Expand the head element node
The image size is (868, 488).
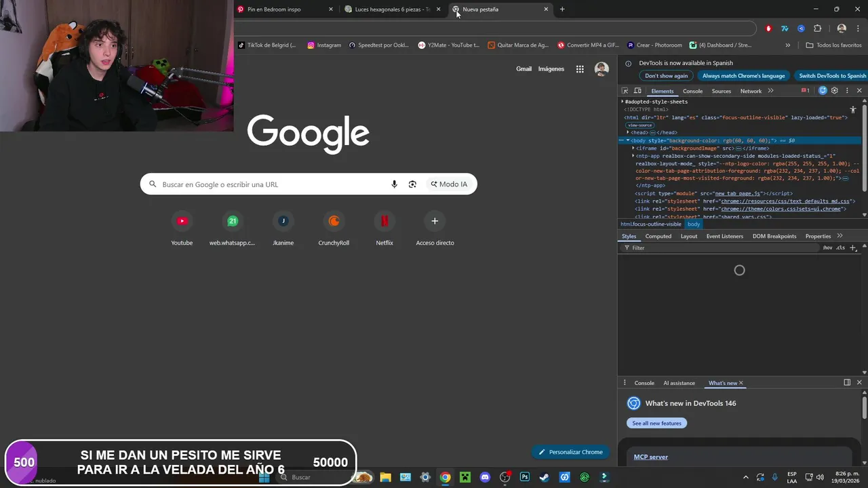coord(628,132)
